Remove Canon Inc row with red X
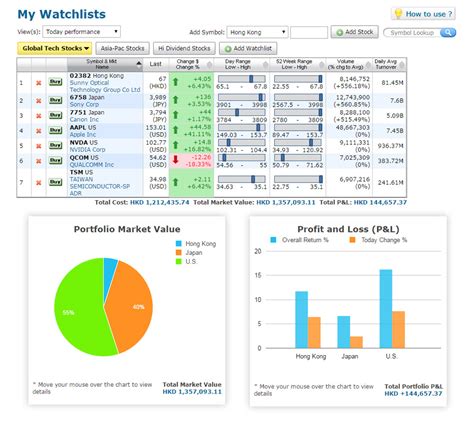 [x=39, y=116]
